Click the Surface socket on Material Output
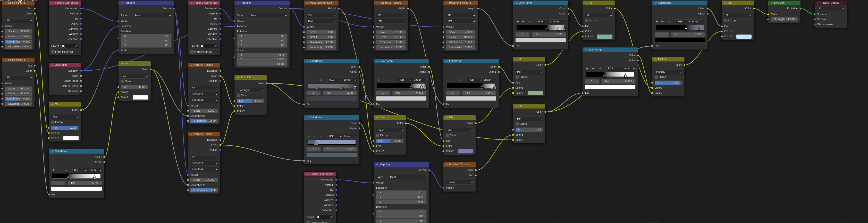 (x=815, y=14)
